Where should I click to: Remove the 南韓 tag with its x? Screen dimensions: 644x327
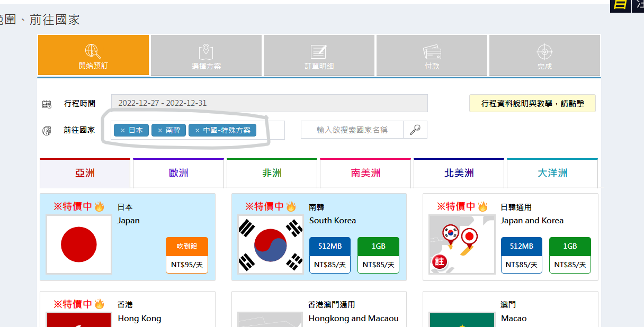click(160, 130)
